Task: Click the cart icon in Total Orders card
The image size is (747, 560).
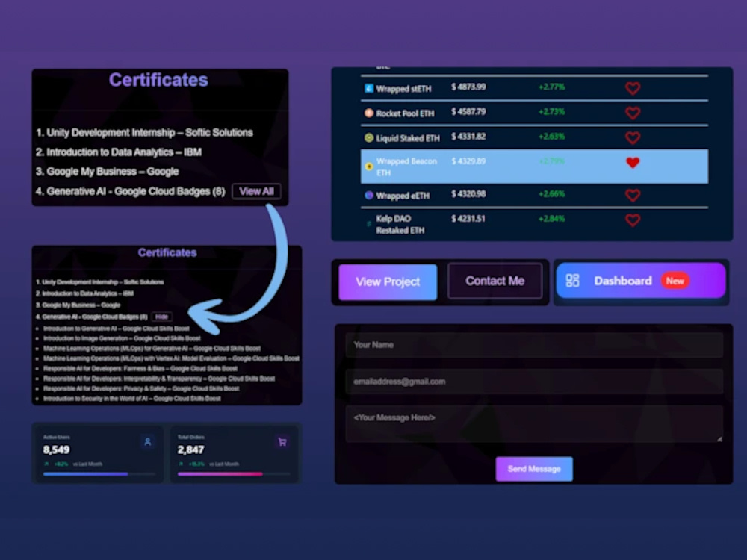Action: point(282,442)
